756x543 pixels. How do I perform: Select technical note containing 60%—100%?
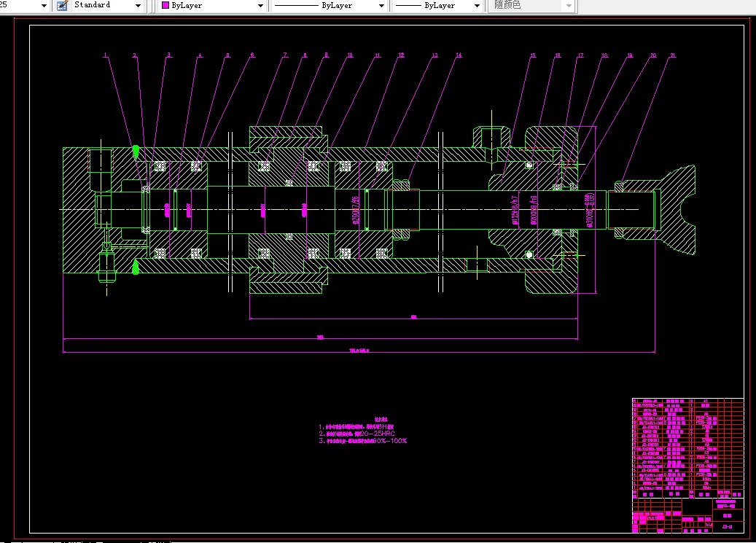tap(362, 441)
